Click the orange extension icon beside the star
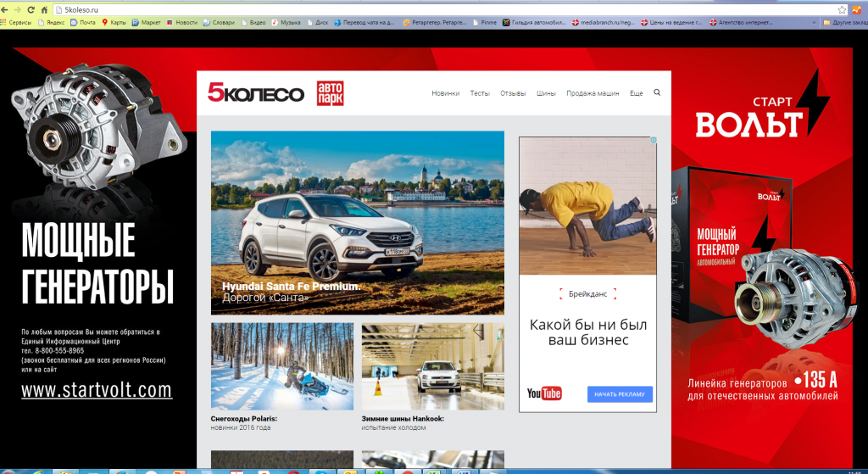Image resolution: width=868 pixels, height=474 pixels. click(x=856, y=10)
